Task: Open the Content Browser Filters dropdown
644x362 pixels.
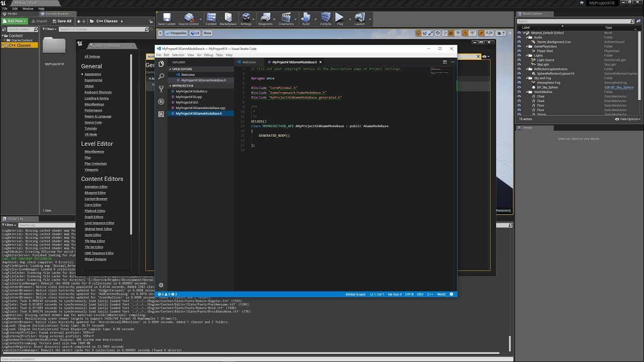Action: coord(49,29)
